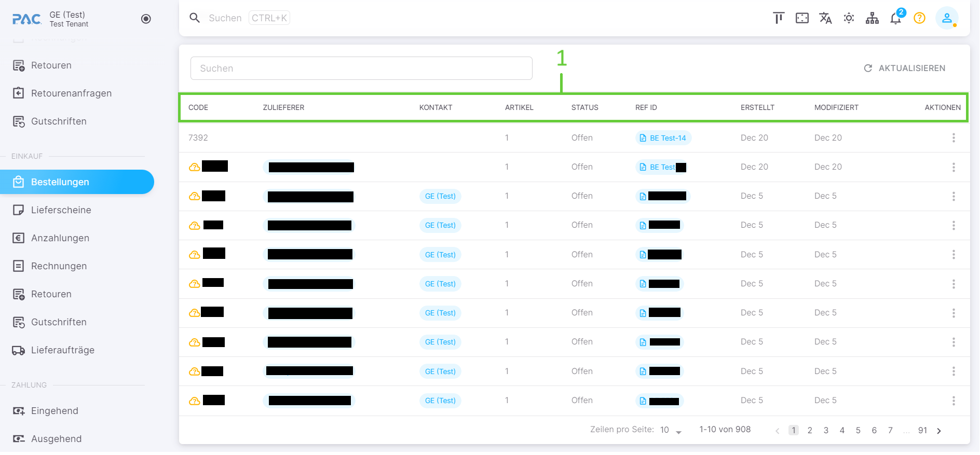Open upper Gutschriften sidebar item
This screenshot has width=980, height=455.
[59, 121]
